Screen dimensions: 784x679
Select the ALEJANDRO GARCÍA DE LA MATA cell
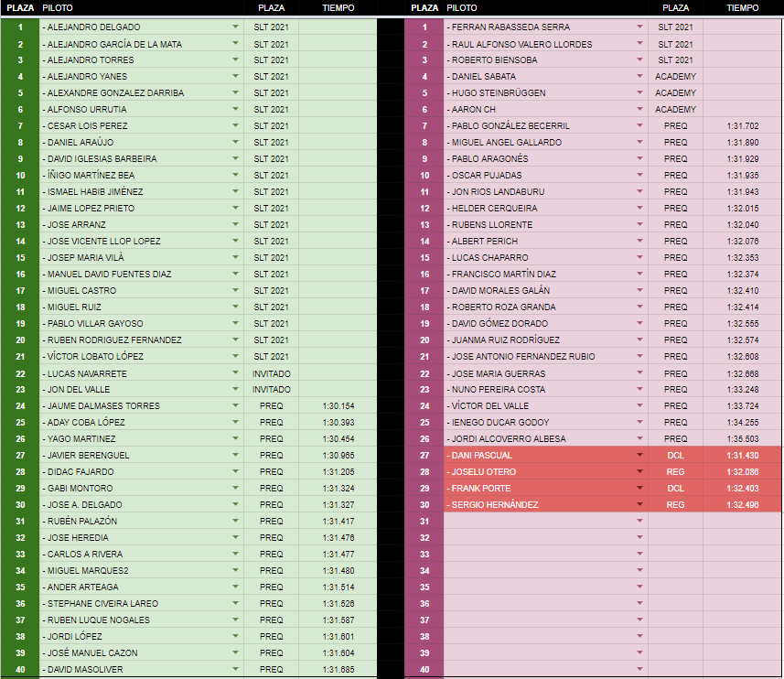click(142, 44)
